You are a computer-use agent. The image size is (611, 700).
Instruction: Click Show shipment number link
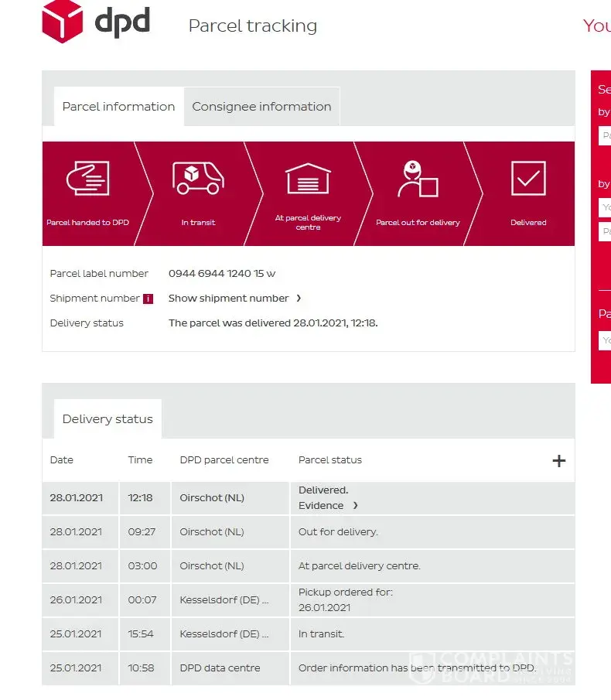coord(228,299)
